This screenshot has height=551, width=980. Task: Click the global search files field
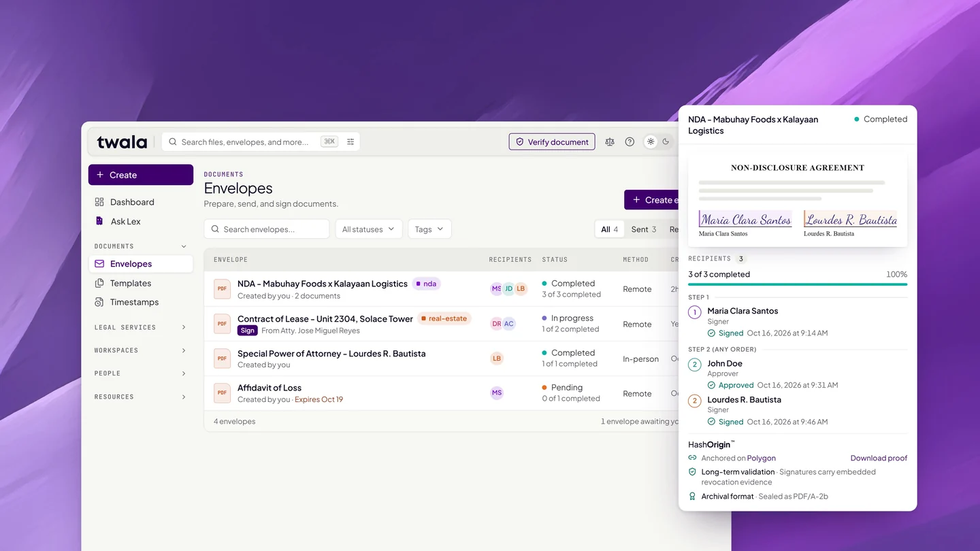261,142
